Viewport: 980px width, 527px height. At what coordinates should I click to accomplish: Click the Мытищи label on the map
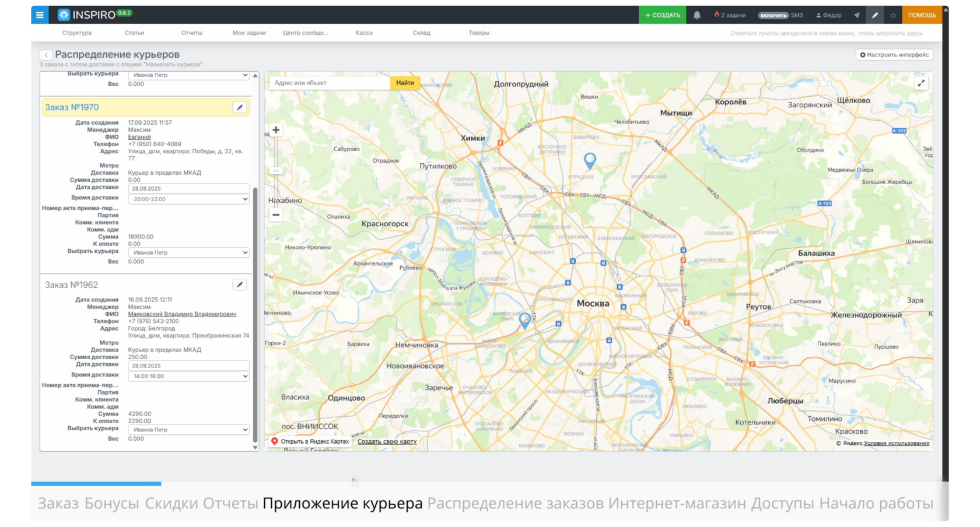(x=676, y=113)
